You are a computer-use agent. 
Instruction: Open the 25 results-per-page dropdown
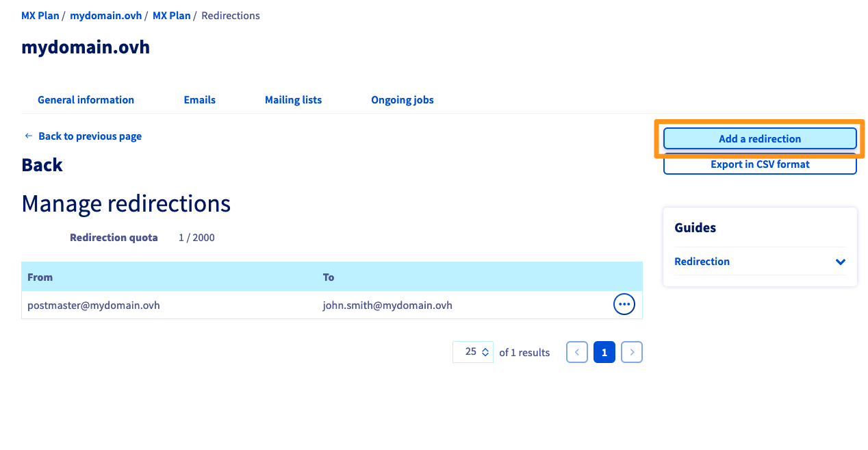coord(472,352)
